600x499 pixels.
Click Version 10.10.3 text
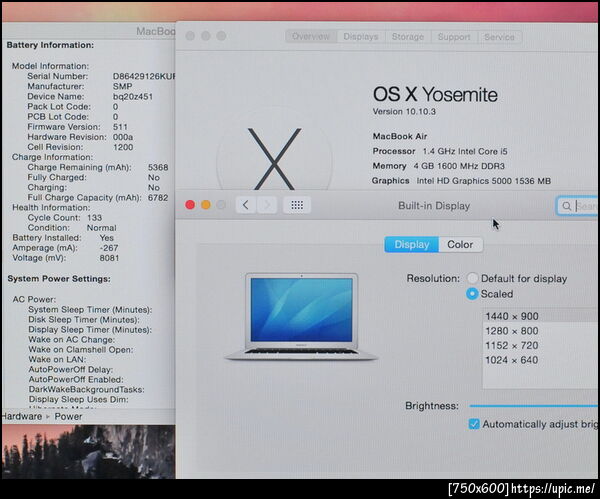(x=404, y=112)
